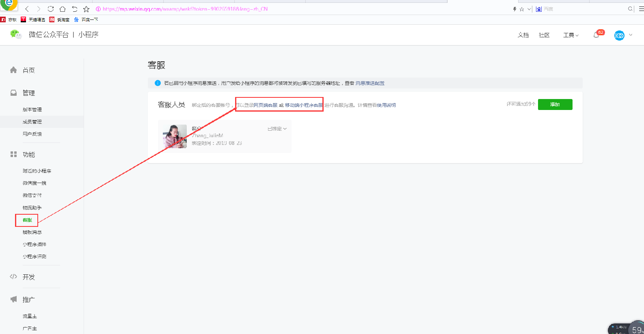The image size is (644, 334).
Task: Click the Baidu paw search engine icon
Action: [539, 9]
